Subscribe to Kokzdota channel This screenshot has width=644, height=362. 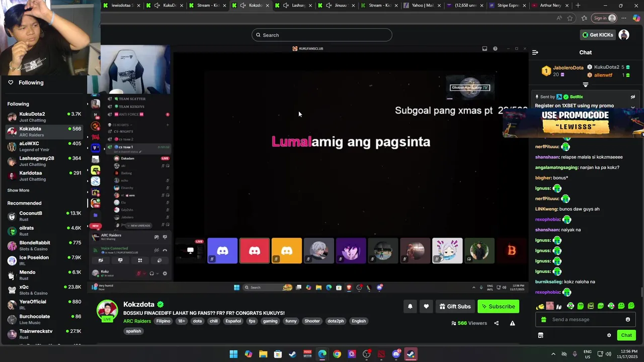pyautogui.click(x=498, y=306)
